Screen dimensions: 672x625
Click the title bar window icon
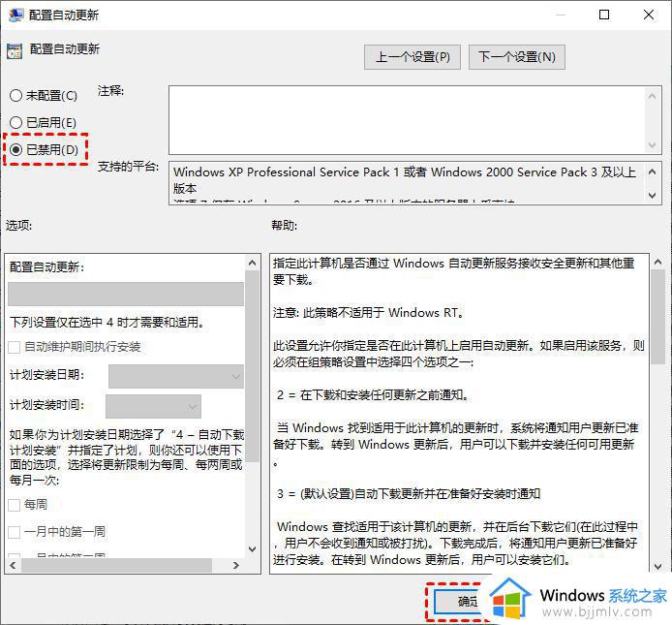15,15
